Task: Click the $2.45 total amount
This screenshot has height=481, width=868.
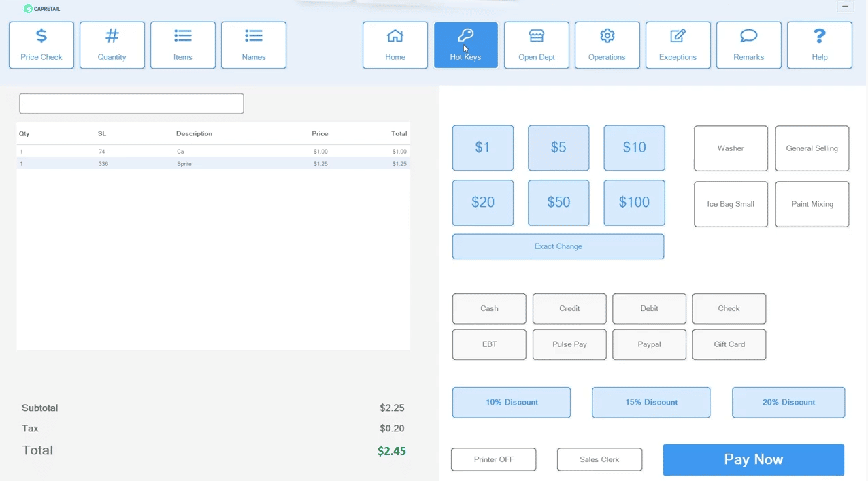Action: (392, 451)
